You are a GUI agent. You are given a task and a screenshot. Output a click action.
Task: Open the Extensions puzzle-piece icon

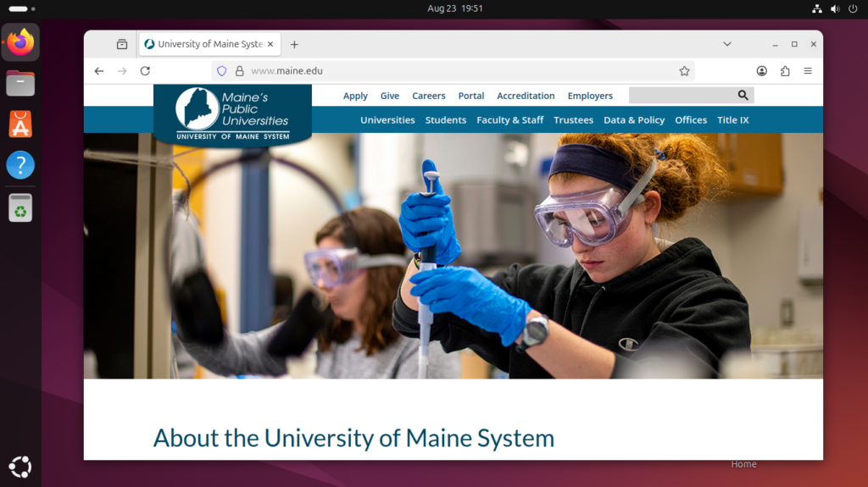(x=785, y=71)
